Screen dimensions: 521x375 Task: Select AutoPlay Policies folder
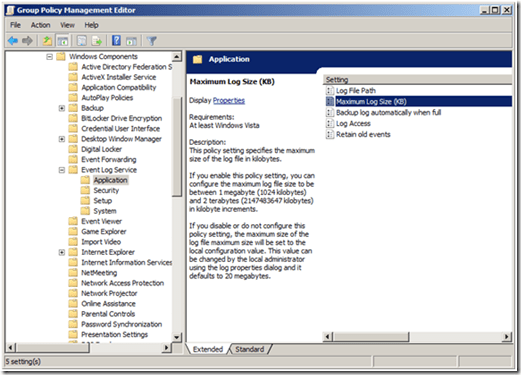[x=107, y=98]
